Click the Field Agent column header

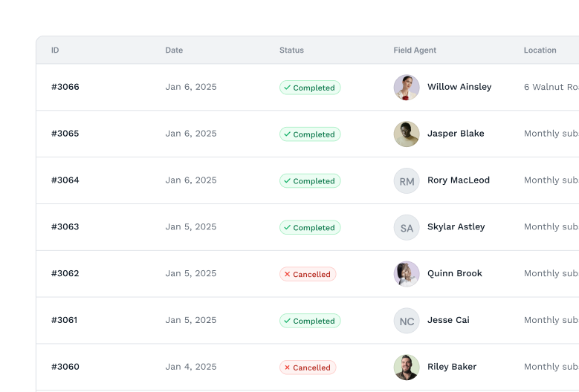point(415,50)
